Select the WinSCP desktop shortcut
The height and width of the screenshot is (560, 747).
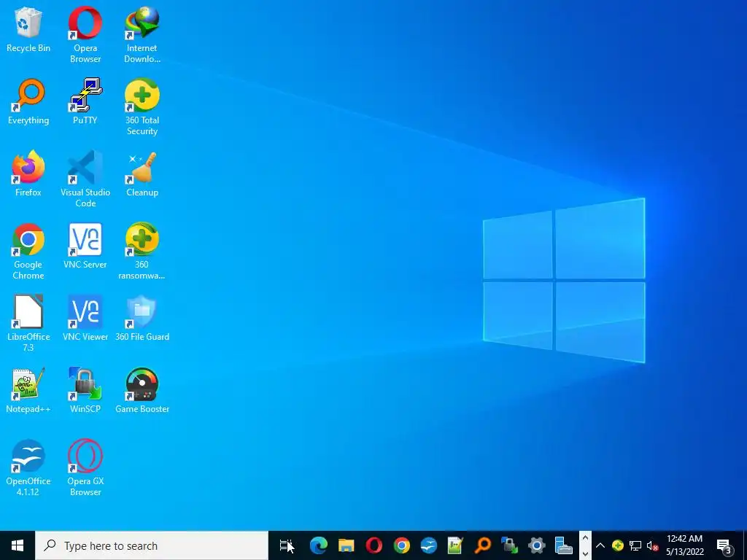click(x=85, y=391)
